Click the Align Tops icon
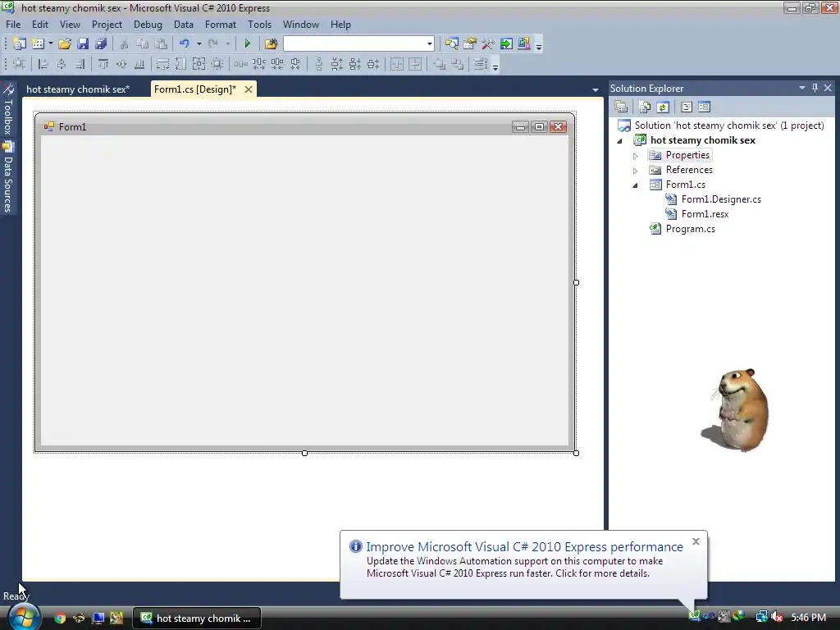The width and height of the screenshot is (840, 630). point(103,64)
